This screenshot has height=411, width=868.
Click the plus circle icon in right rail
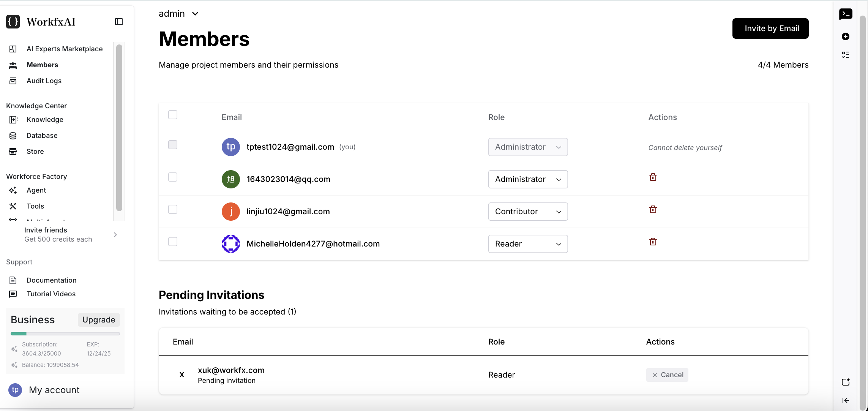click(846, 36)
